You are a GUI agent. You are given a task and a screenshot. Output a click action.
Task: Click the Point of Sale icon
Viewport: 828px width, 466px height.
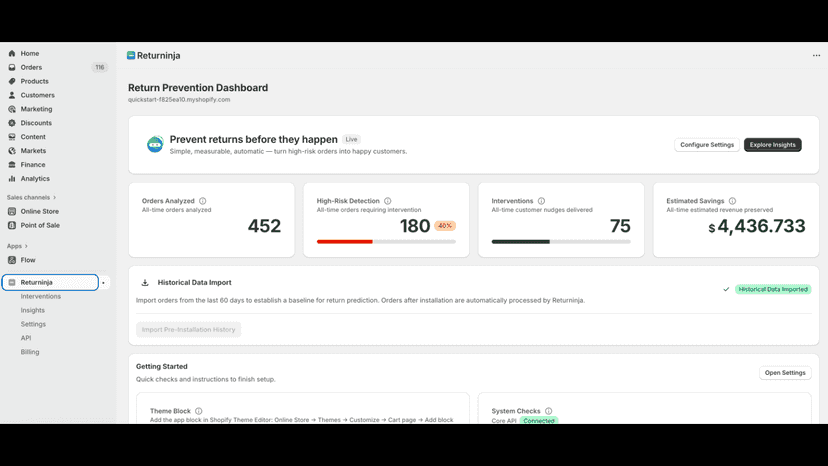point(12,225)
